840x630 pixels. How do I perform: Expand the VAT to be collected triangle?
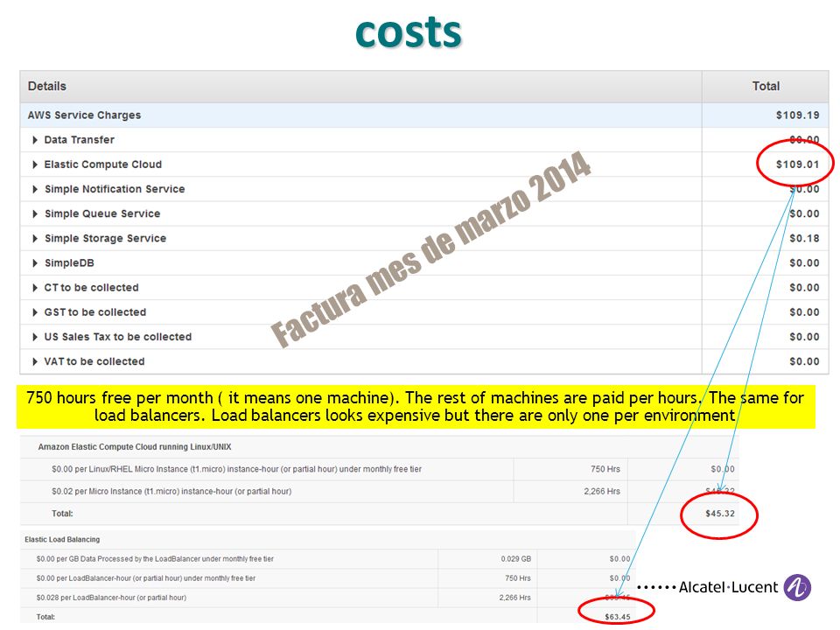(35, 361)
